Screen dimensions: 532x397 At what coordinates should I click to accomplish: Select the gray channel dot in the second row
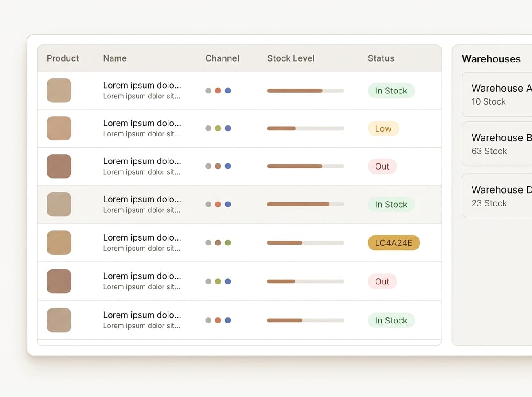point(208,128)
